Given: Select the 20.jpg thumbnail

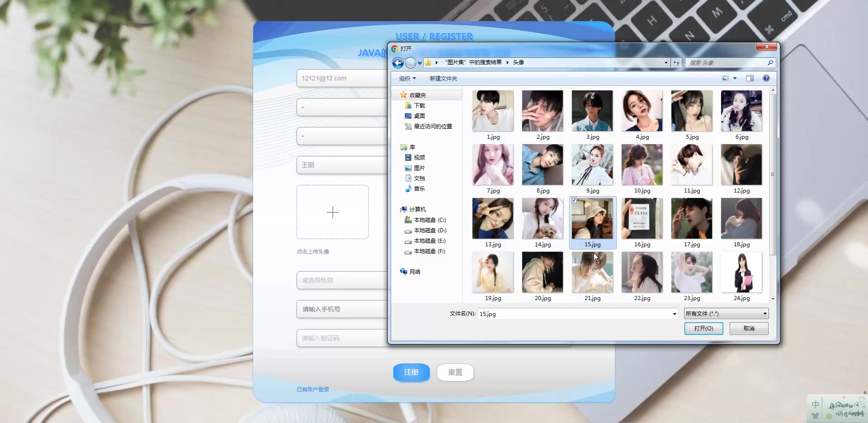Looking at the screenshot, I should [x=542, y=272].
